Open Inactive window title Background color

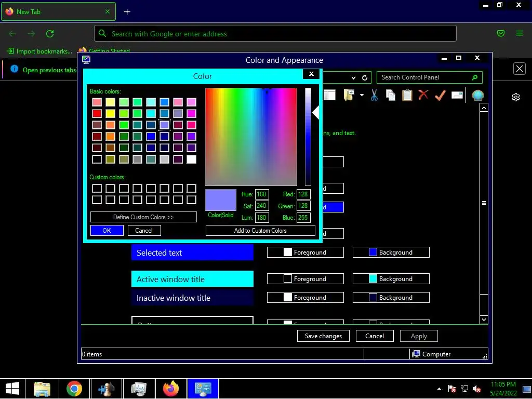[391, 297]
